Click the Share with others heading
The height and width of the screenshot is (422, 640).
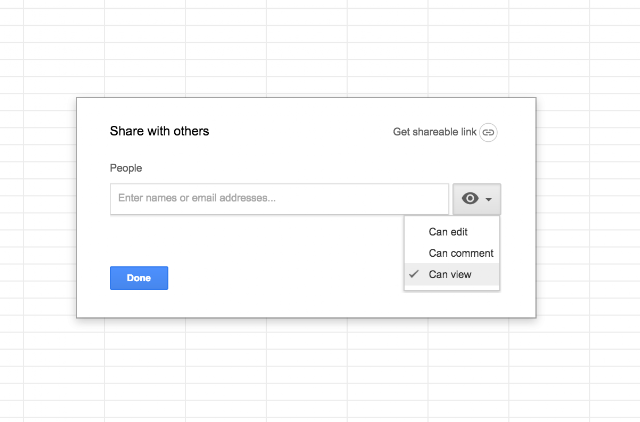tap(159, 131)
